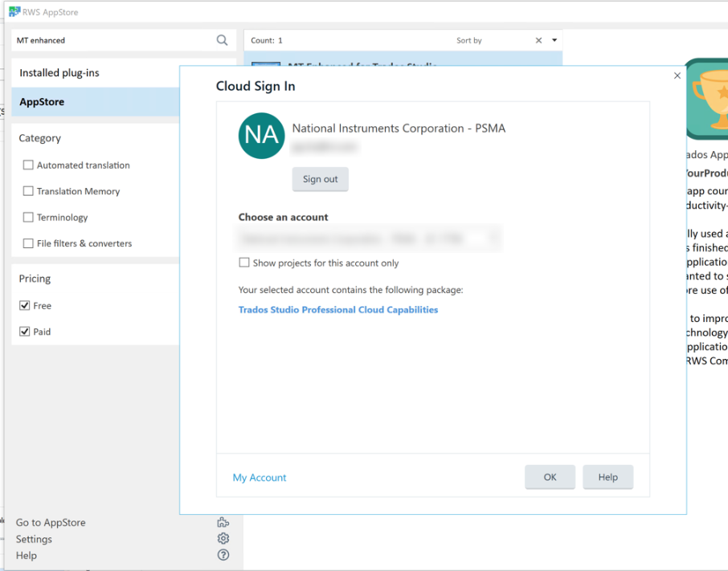
Task: Enable Show projects for this account only
Action: [x=243, y=263]
